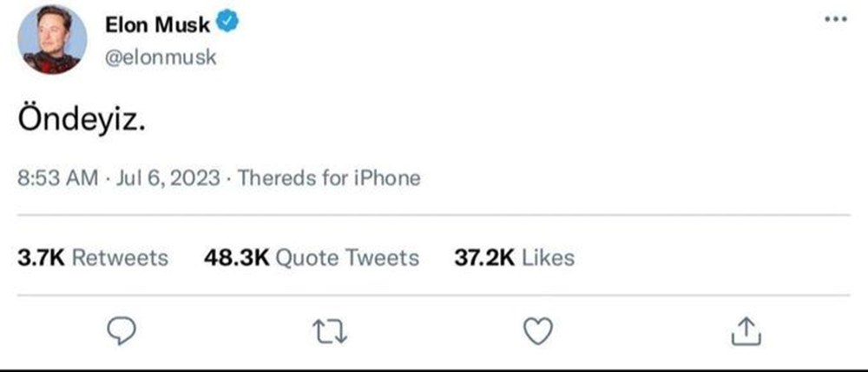The image size is (868, 372).
Task: View the 37.2K Likes list
Action: click(x=514, y=258)
